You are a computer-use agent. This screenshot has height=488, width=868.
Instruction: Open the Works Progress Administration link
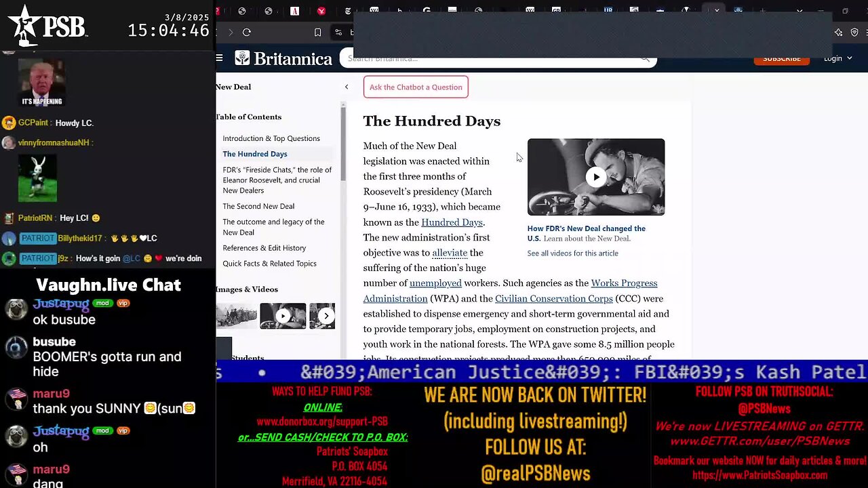point(510,291)
